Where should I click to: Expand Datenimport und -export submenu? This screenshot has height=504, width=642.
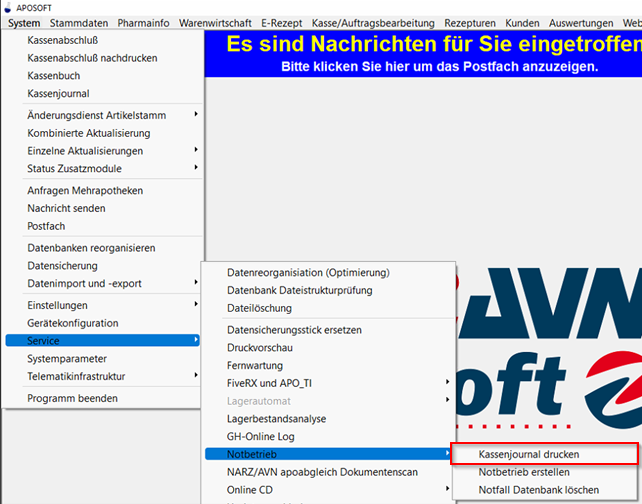(102, 283)
